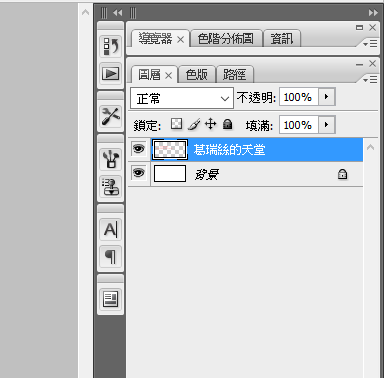Open the Layer Comps panel icon
This screenshot has height=378, width=384.
(x=111, y=299)
